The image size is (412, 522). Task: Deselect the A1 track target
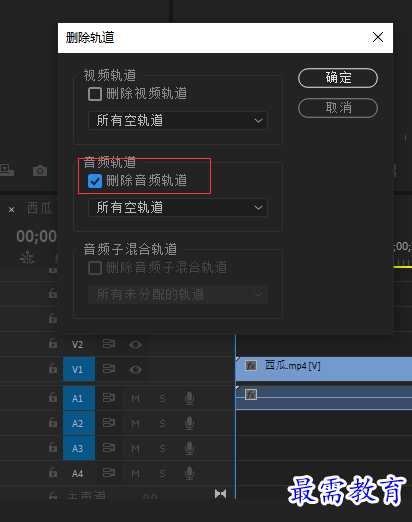coord(79,398)
